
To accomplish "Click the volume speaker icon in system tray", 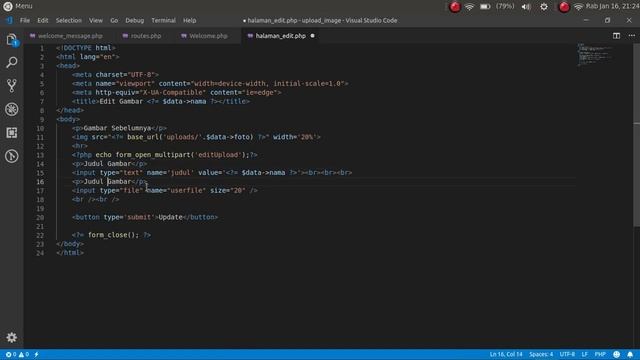I will point(526,7).
